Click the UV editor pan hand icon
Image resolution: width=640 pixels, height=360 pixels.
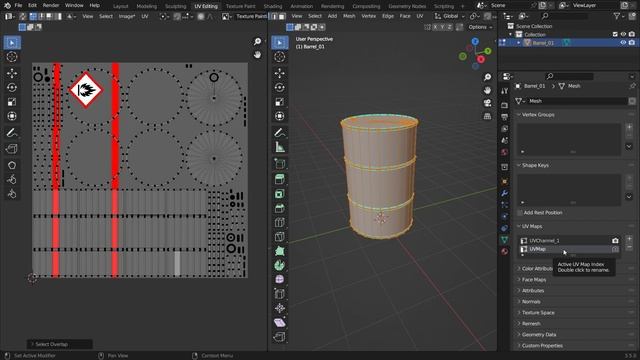(x=257, y=55)
